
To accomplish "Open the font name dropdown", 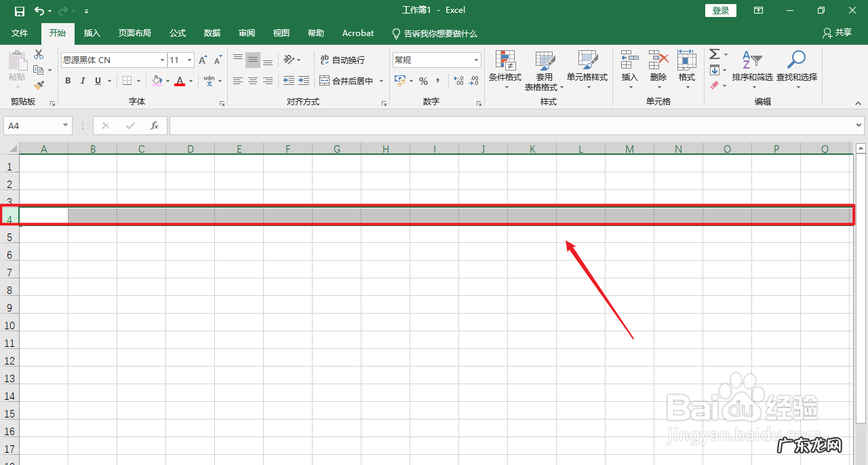I will tap(162, 60).
